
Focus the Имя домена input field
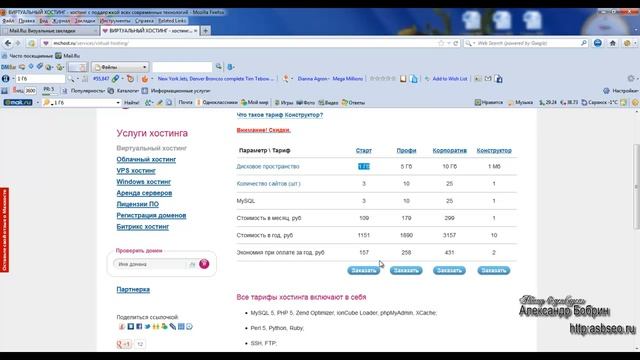coord(150,264)
